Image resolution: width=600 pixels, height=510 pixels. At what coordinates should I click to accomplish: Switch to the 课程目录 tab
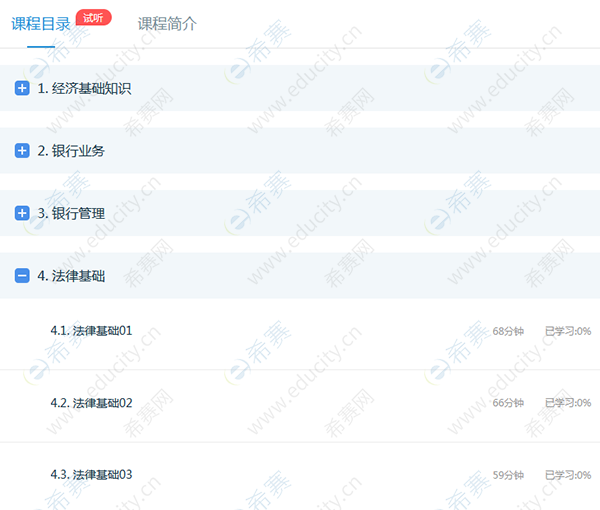tap(41, 24)
